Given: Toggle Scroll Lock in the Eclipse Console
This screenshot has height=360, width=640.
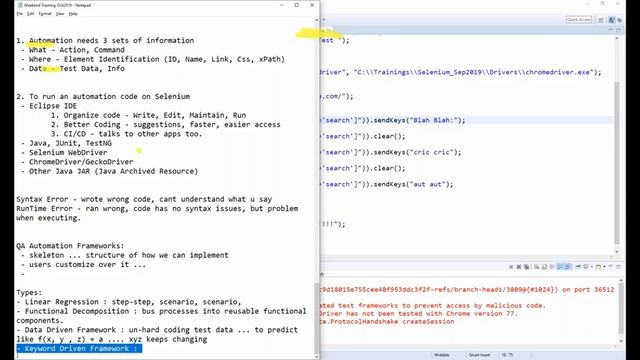Looking at the screenshot, I should (544, 267).
